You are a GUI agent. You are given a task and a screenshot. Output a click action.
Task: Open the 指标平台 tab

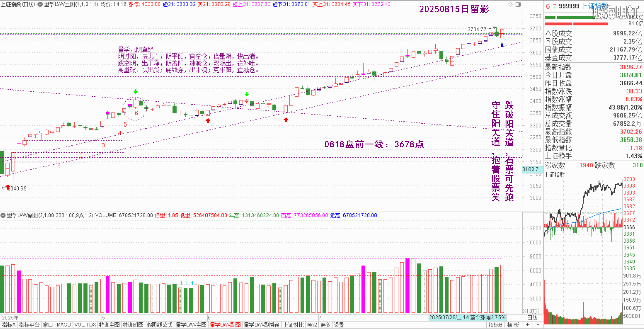click(x=29, y=325)
